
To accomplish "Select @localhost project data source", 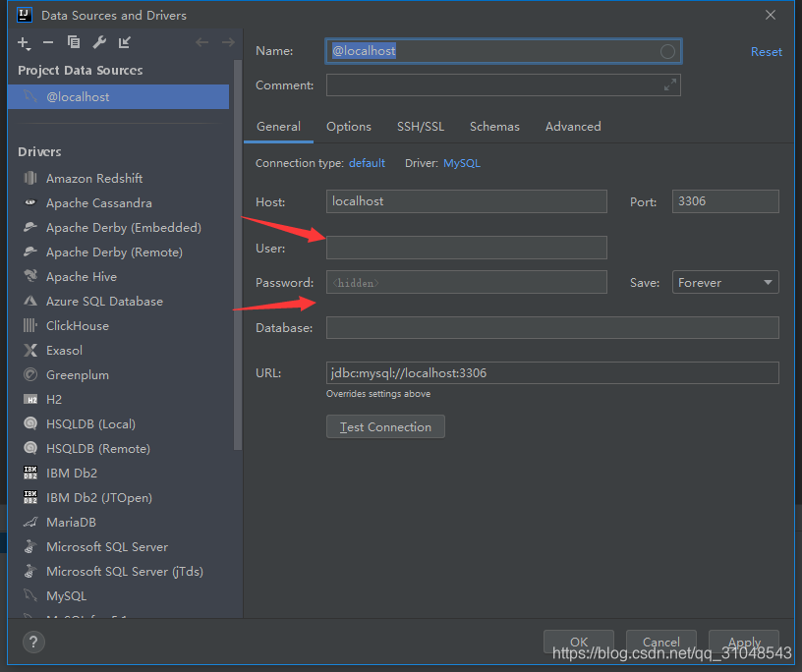I will (119, 96).
